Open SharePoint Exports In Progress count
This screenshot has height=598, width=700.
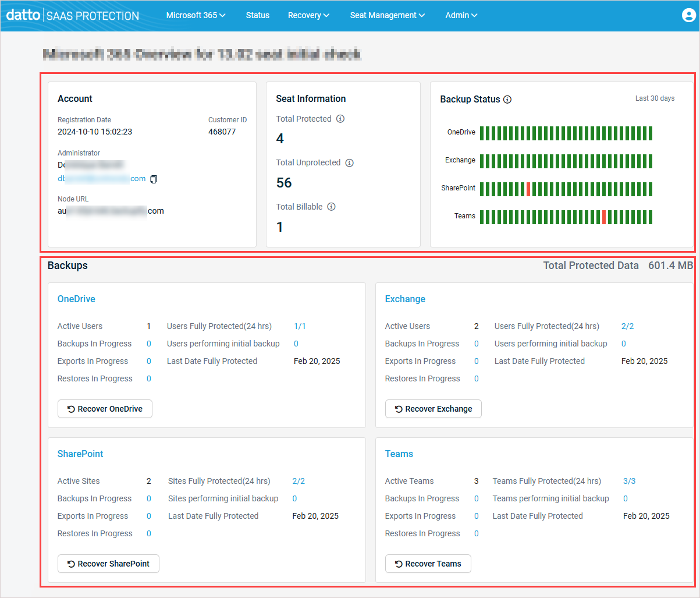pos(149,516)
